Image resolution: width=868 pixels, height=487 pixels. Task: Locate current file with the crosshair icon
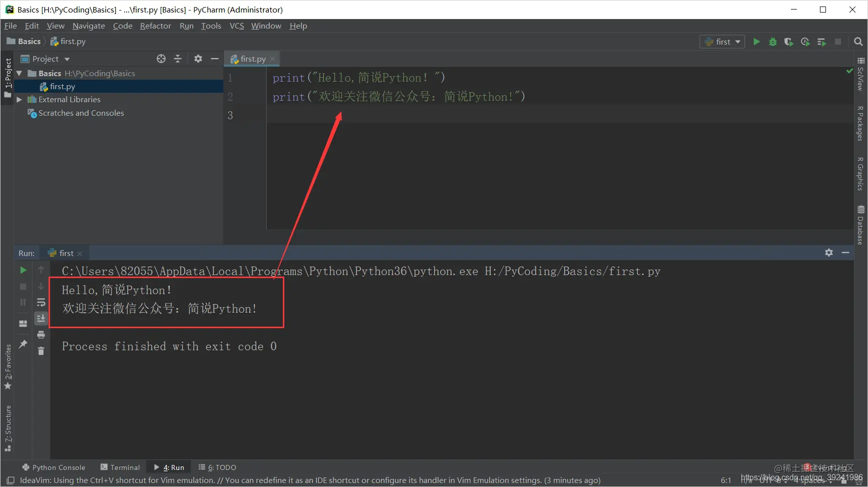coord(161,59)
